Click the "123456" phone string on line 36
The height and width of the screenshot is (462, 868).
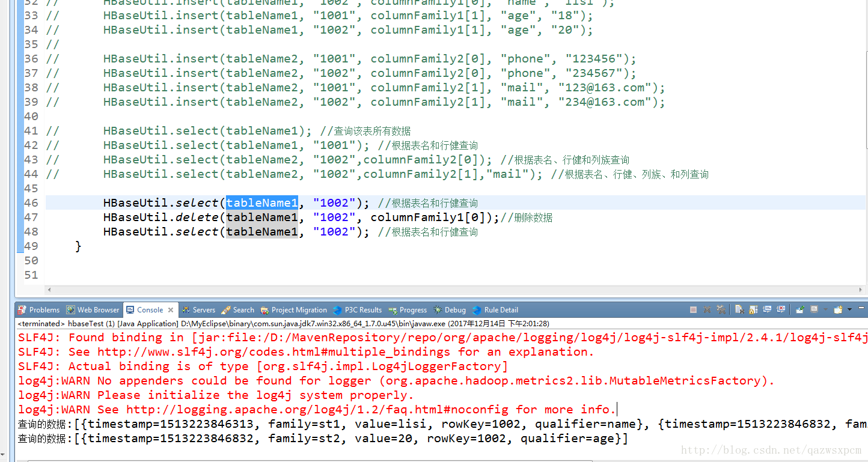click(x=593, y=59)
